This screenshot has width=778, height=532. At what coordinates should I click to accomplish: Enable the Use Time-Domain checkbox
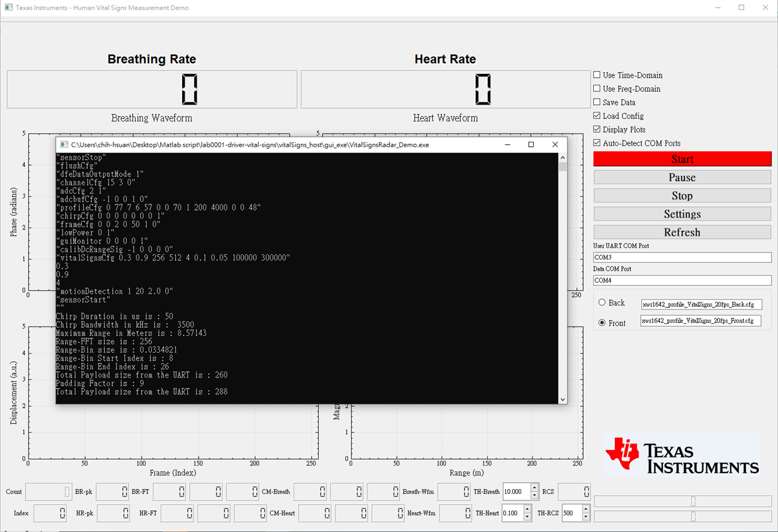596,75
